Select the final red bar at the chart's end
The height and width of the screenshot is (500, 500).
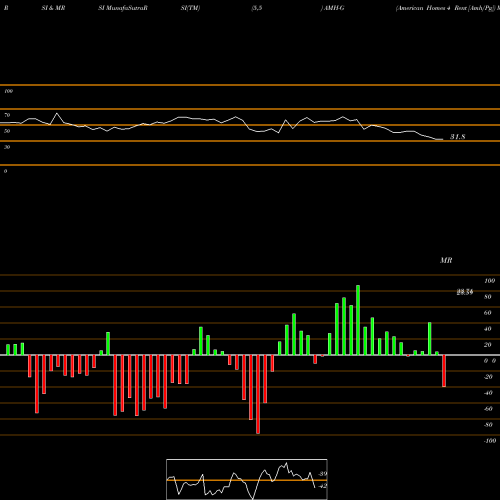pos(444,371)
